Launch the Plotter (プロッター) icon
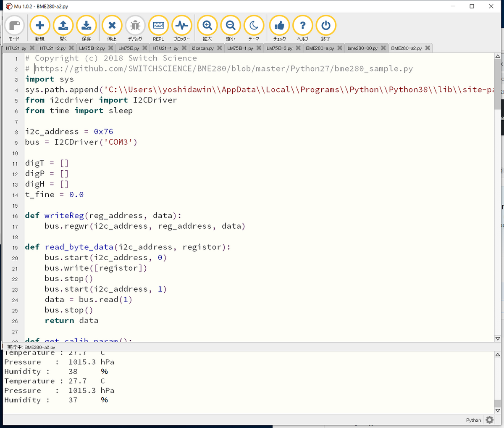Image resolution: width=504 pixels, height=428 pixels. [182, 26]
